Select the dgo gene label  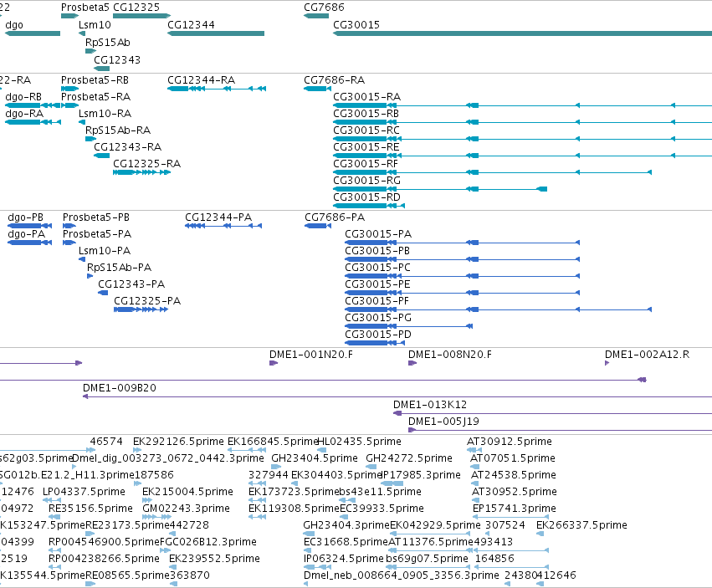coord(14,25)
